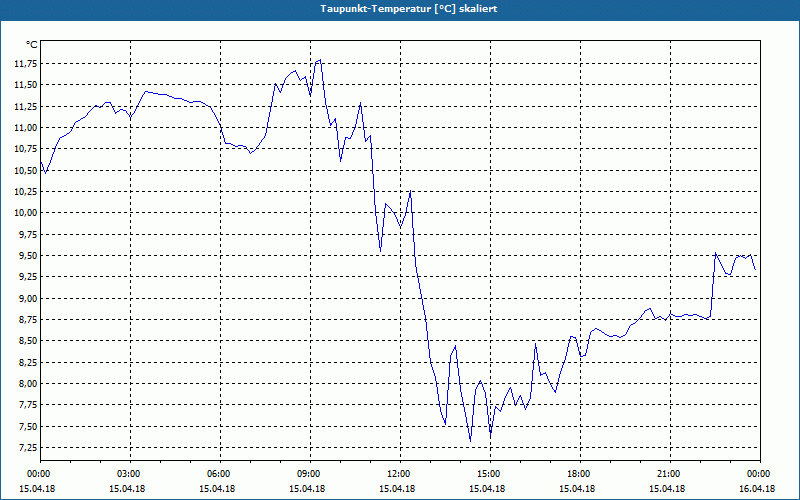
Task: Click the 8,25 y-axis label
Action: [28, 362]
